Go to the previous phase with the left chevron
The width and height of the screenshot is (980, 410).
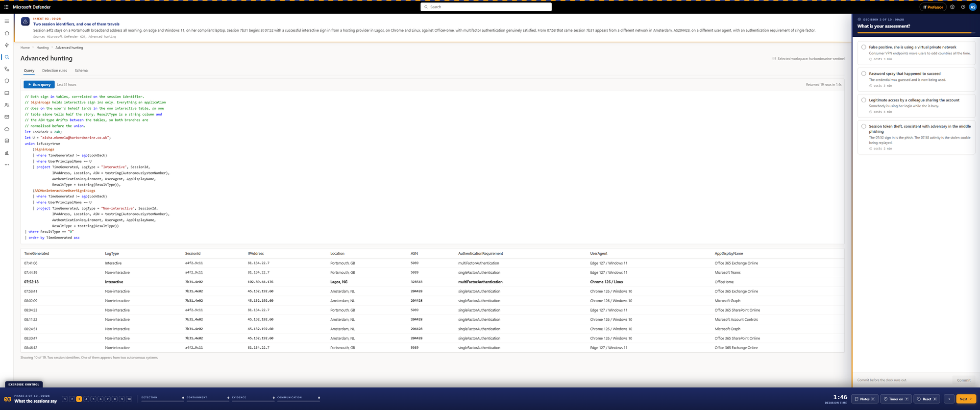[949, 399]
